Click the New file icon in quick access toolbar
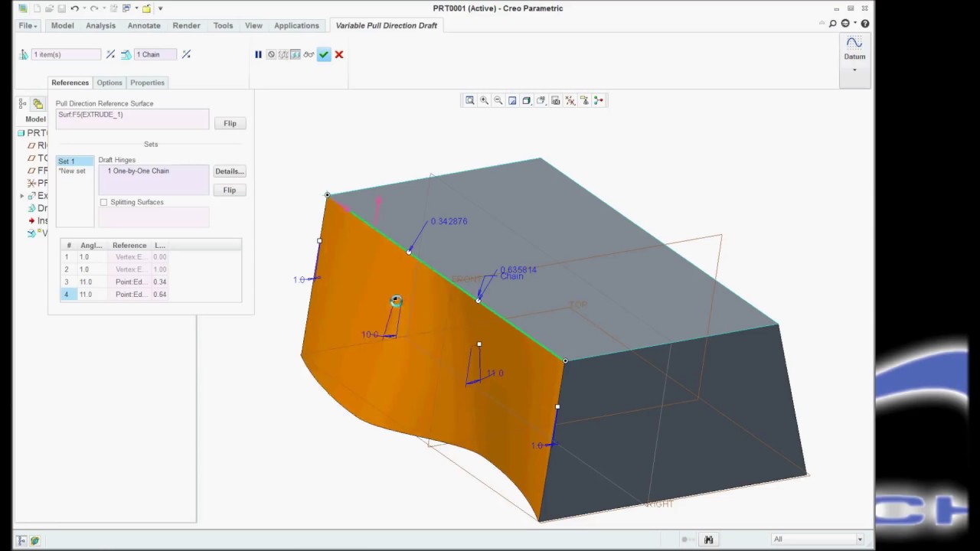Screen dimensions: 980x551 (x=36, y=8)
